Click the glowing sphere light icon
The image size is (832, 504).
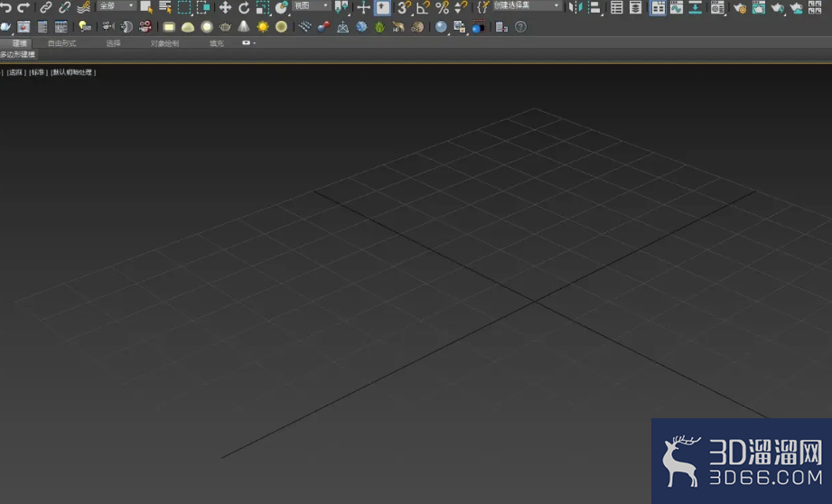[206, 26]
